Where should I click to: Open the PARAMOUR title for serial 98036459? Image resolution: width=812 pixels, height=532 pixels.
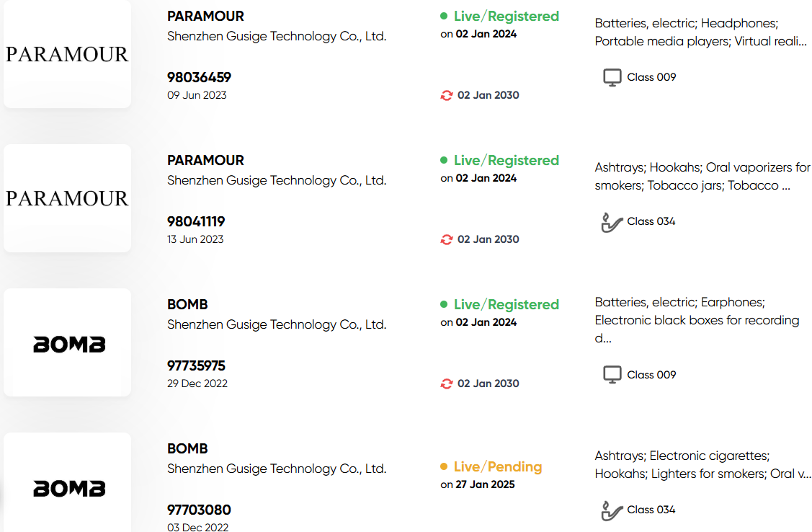(205, 16)
